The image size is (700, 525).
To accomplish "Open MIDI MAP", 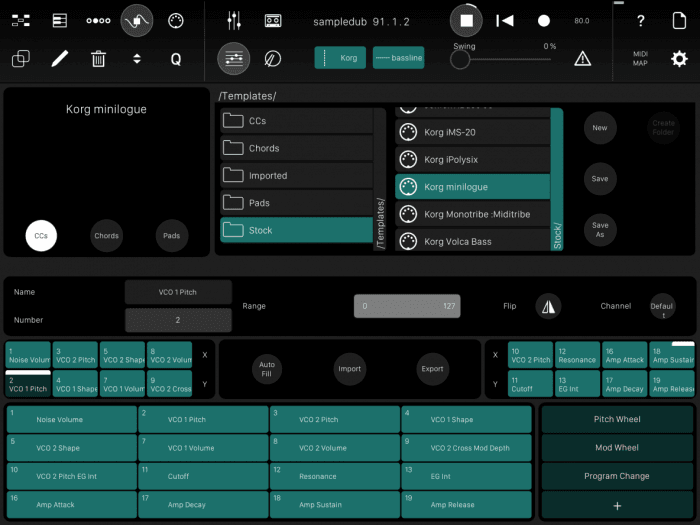I will click(640, 58).
